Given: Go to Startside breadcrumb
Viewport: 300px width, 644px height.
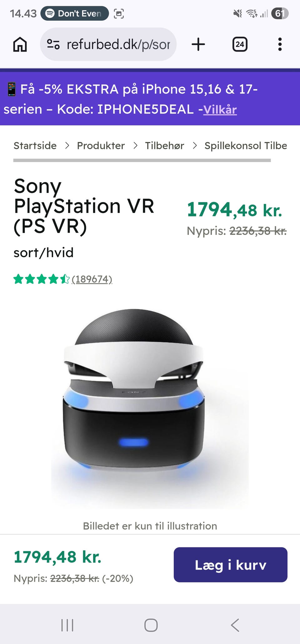Looking at the screenshot, I should (x=35, y=145).
